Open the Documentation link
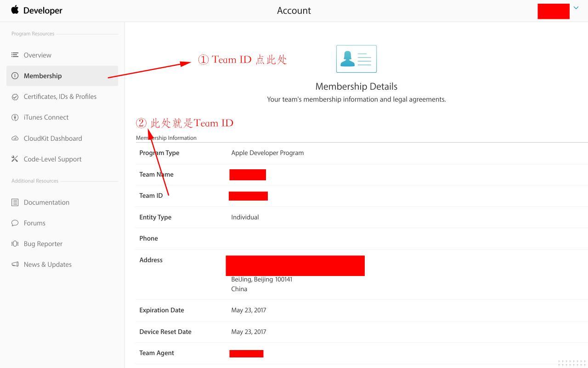Screen dimensions: 588x368 click(x=46, y=202)
